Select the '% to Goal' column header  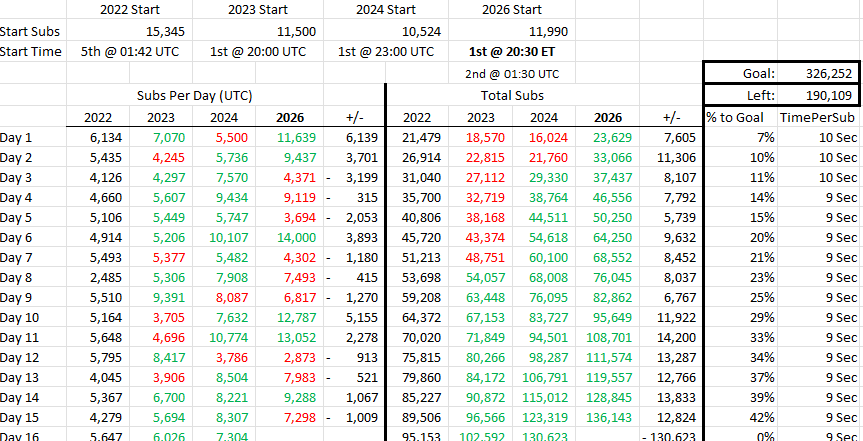click(x=741, y=117)
